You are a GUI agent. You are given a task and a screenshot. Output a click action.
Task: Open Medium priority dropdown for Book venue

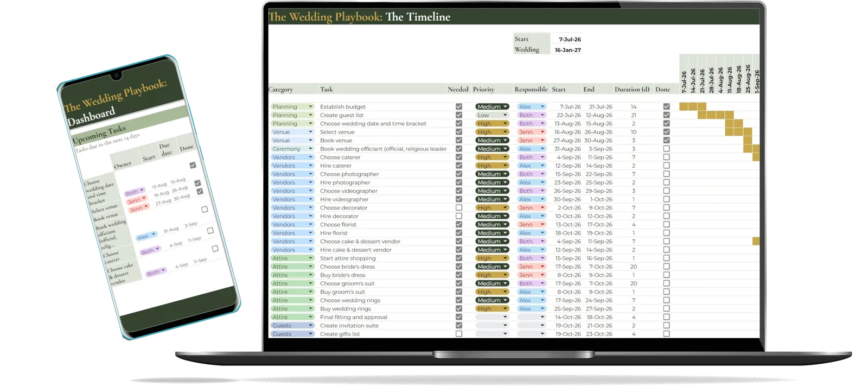(492, 141)
